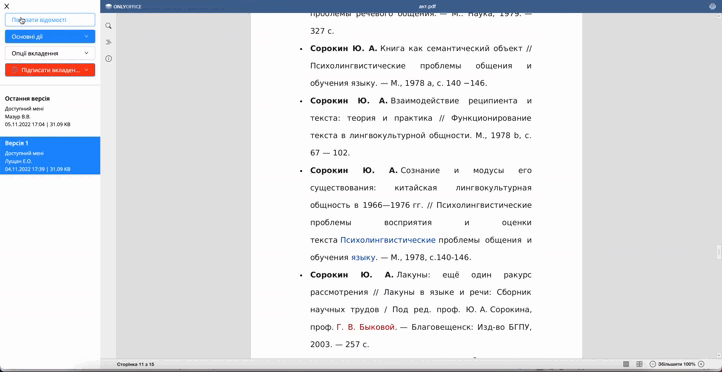Open the Підписати вкладення dropdown
Viewport: 722px width, 372px height.
click(x=50, y=70)
